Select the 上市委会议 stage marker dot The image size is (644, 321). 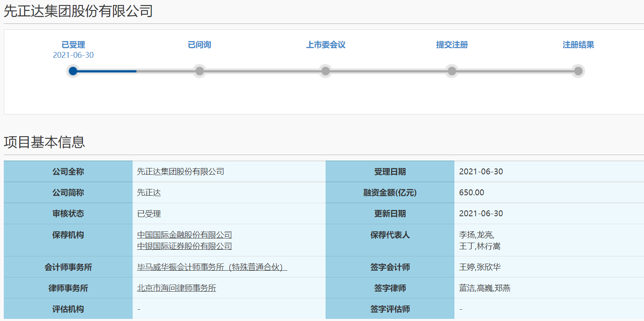click(326, 71)
